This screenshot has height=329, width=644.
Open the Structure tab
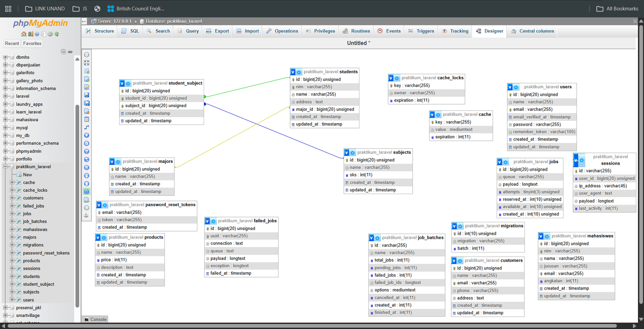coord(100,31)
